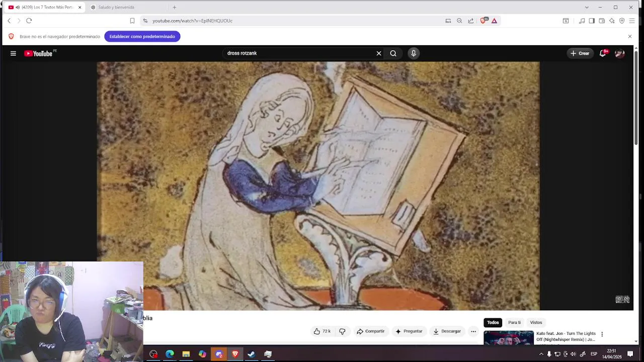Click 'Establecer como predeterminado' button
644x362 pixels.
[x=142, y=36]
